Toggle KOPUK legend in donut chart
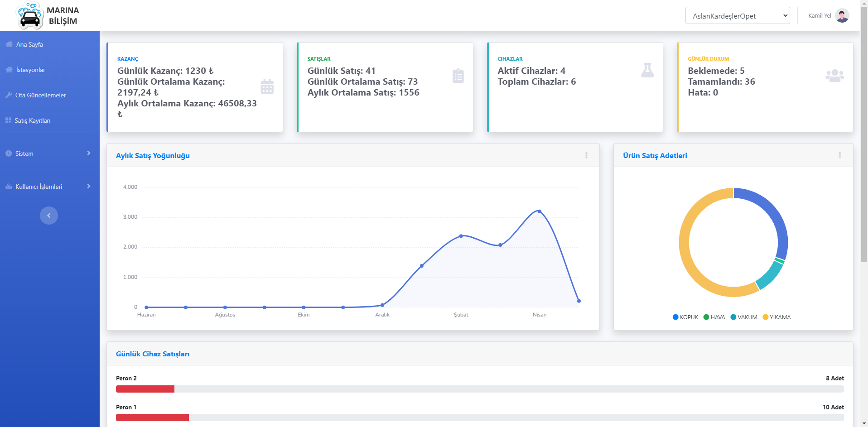Image resolution: width=868 pixels, height=427 pixels. tap(685, 317)
